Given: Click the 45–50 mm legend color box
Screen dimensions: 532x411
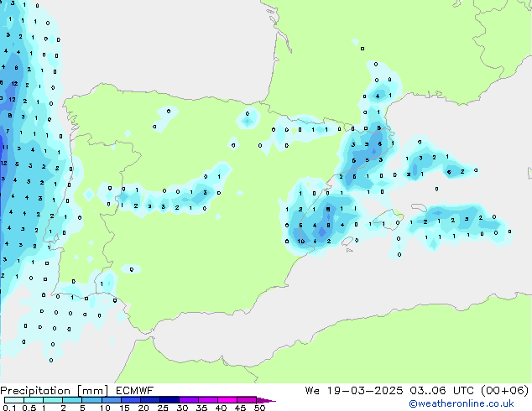Looking at the screenshot, I should coord(247,400).
